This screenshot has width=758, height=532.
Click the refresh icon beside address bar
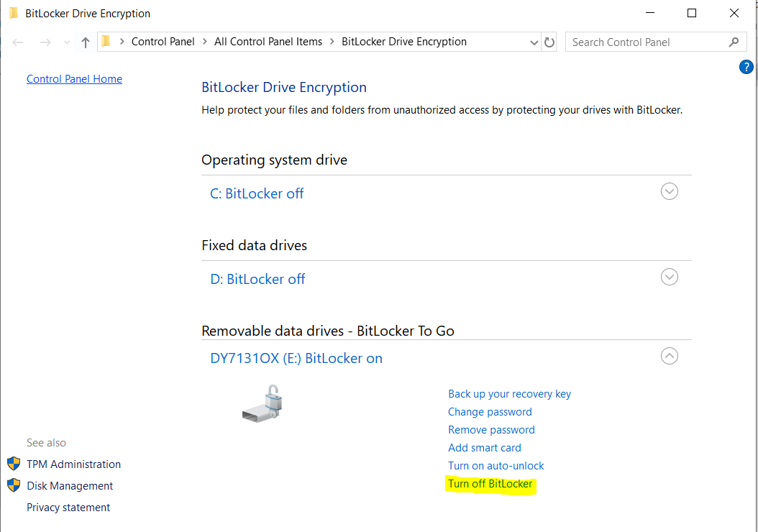tap(549, 42)
